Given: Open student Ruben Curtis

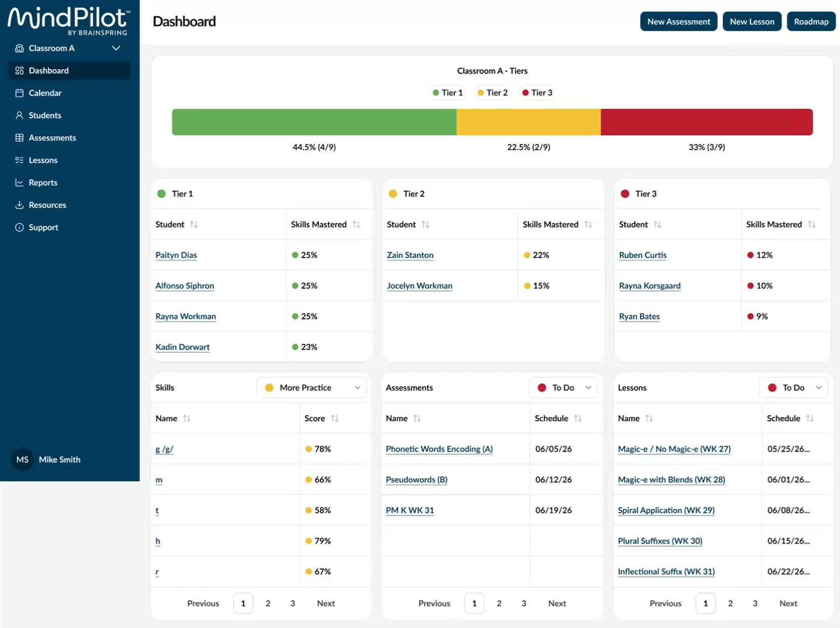Looking at the screenshot, I should (x=643, y=255).
